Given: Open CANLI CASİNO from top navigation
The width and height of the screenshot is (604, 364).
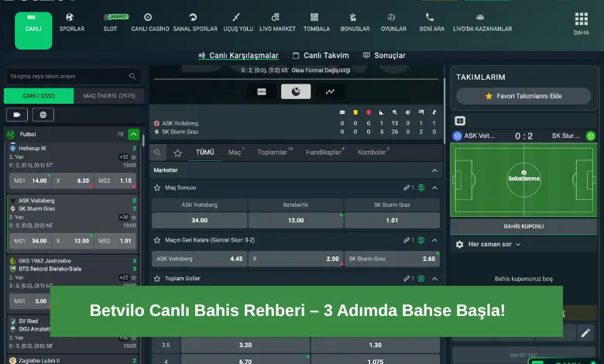Looking at the screenshot, I should click(150, 22).
